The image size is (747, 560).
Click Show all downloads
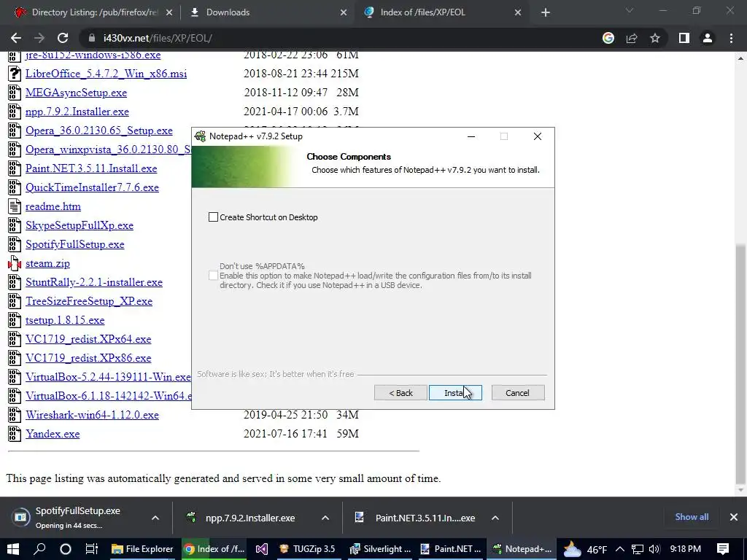(x=692, y=517)
